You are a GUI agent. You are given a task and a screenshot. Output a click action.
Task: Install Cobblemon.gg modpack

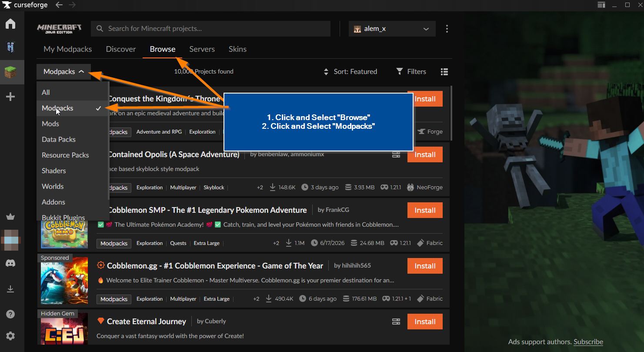pos(425,266)
